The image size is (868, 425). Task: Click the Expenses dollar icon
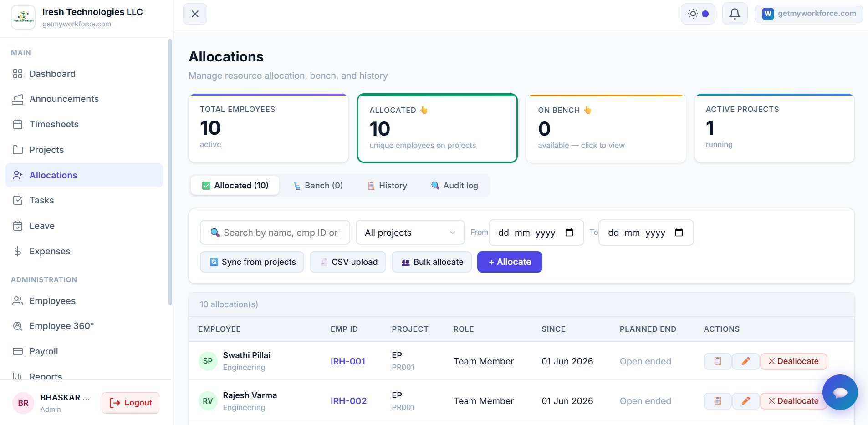click(x=18, y=251)
